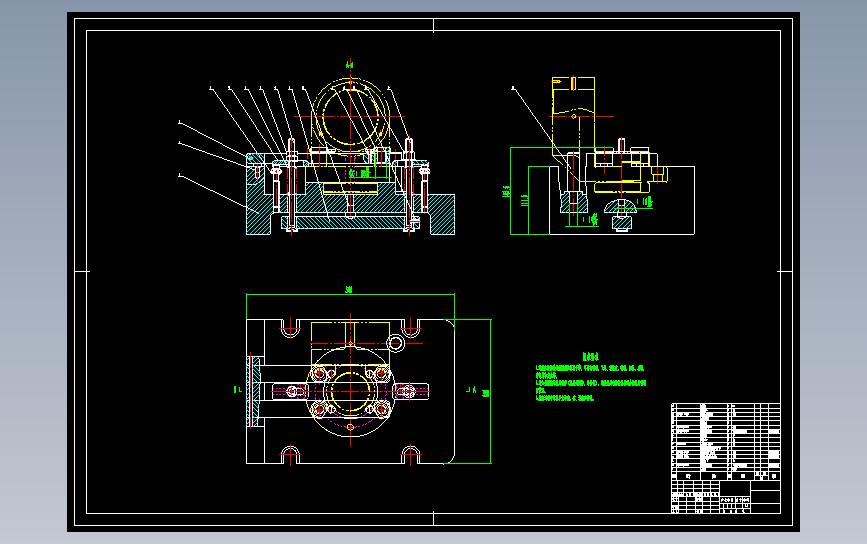Click the hatched mushroom-shaped support in the side view
Viewport: 867px width, 544px height.
point(620,207)
